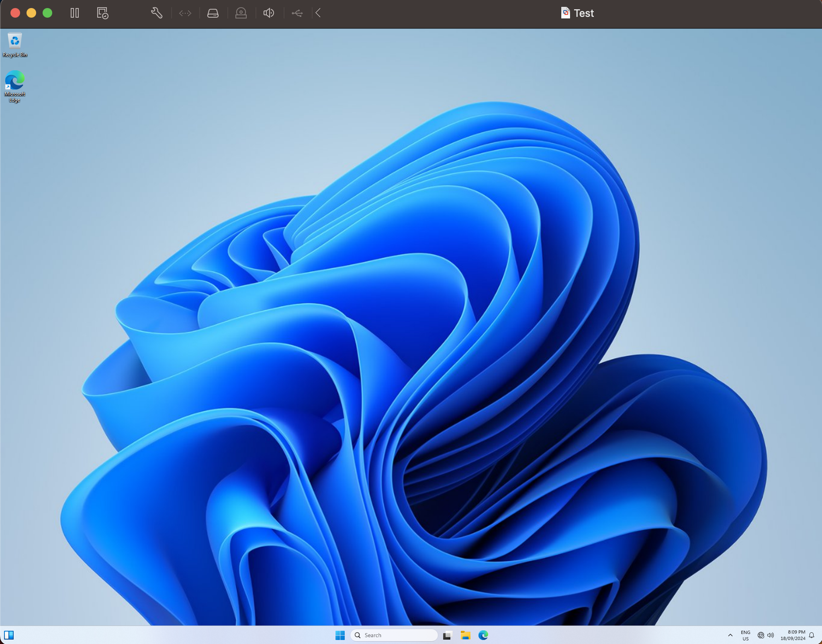Switch ENG US input language
The height and width of the screenshot is (644, 822).
(746, 635)
